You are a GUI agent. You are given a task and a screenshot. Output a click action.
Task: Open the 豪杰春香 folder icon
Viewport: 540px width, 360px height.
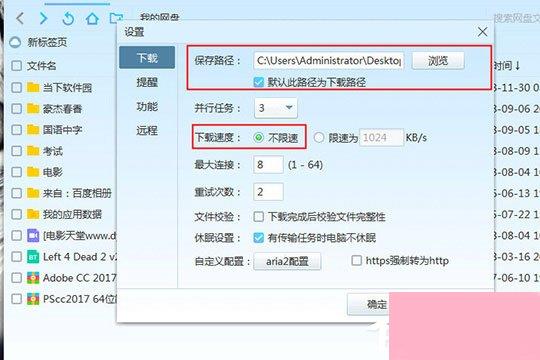pos(33,109)
